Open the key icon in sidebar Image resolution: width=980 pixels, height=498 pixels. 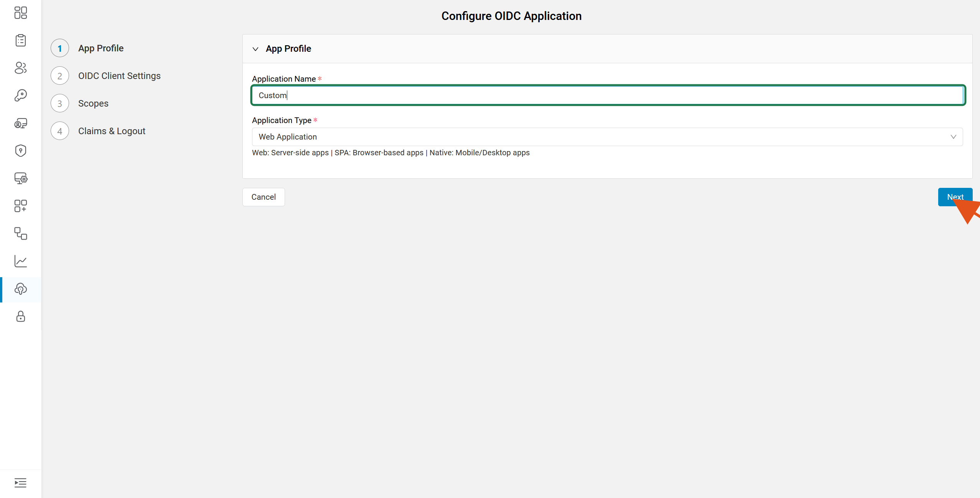click(x=21, y=95)
